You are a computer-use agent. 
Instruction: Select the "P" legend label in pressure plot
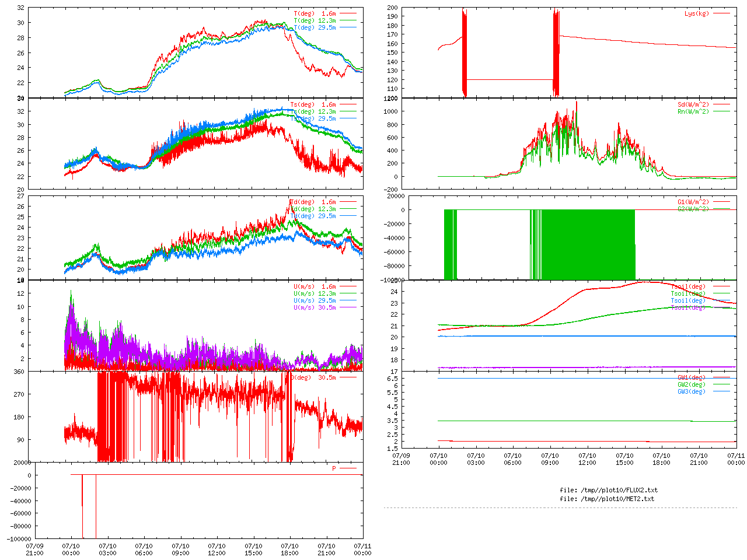pyautogui.click(x=334, y=468)
